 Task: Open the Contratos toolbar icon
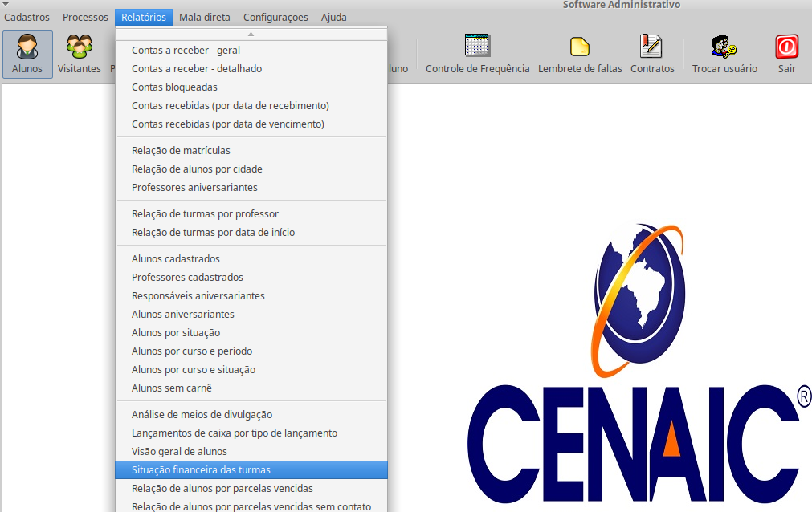[x=652, y=55]
